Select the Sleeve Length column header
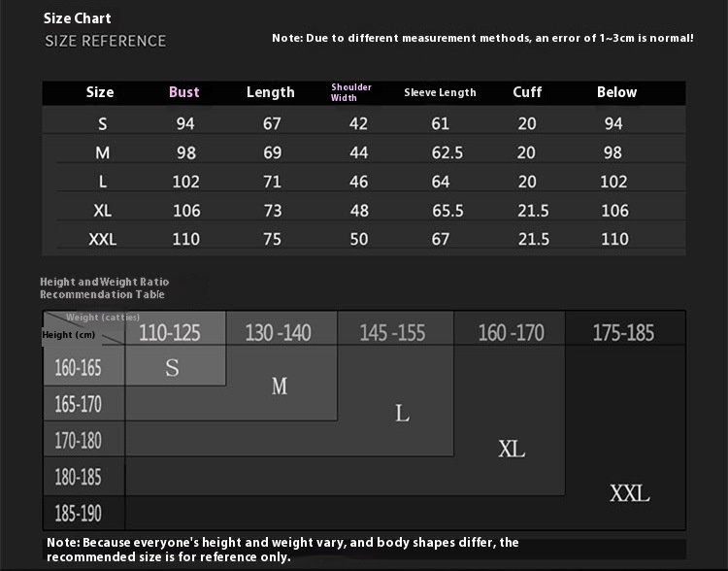Image resolution: width=728 pixels, height=571 pixels. pyautogui.click(x=440, y=92)
